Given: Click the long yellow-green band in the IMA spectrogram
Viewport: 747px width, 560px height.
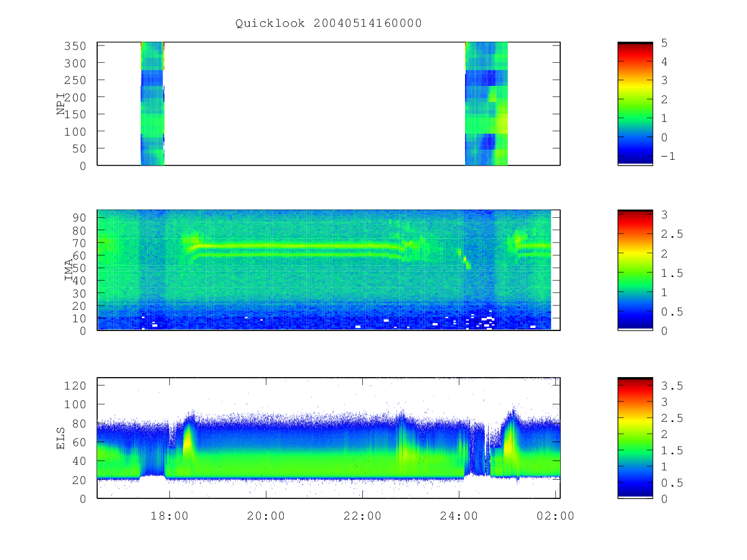Looking at the screenshot, I should click(x=299, y=245).
